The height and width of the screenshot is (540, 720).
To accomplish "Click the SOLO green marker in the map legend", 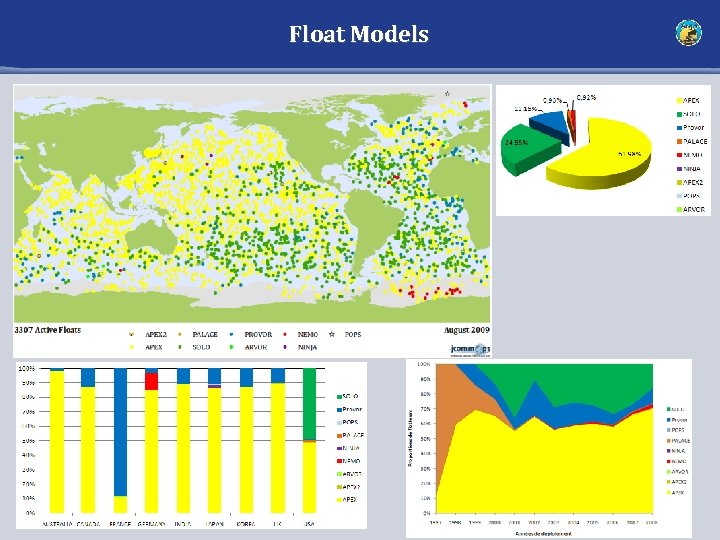I will click(180, 347).
